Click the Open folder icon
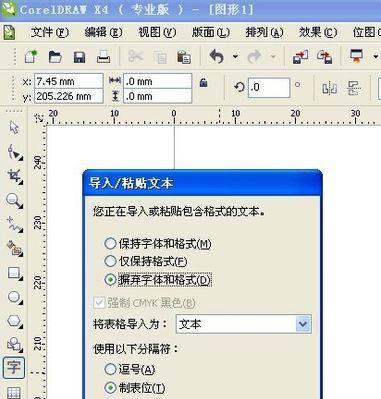 55,57
